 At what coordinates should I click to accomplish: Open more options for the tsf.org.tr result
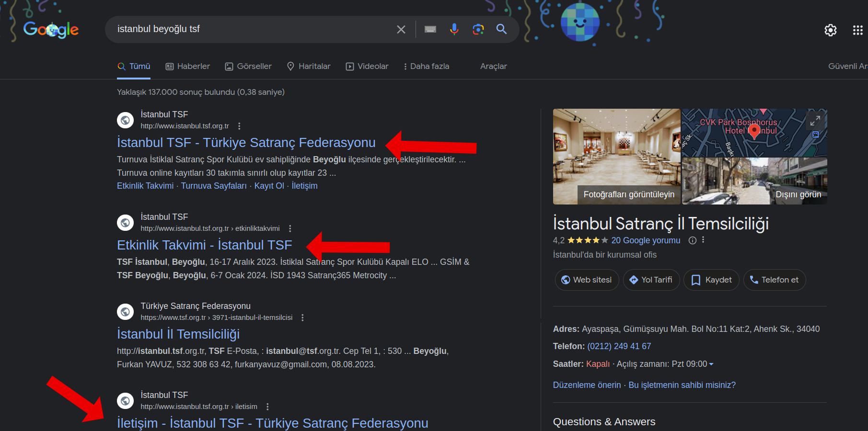[x=302, y=318]
